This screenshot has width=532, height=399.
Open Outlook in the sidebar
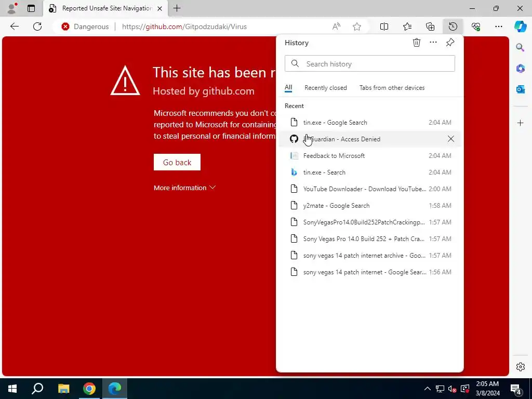coord(520,89)
